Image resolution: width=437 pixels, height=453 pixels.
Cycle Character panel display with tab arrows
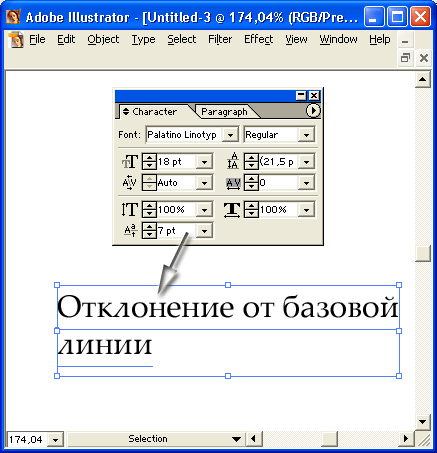point(126,112)
